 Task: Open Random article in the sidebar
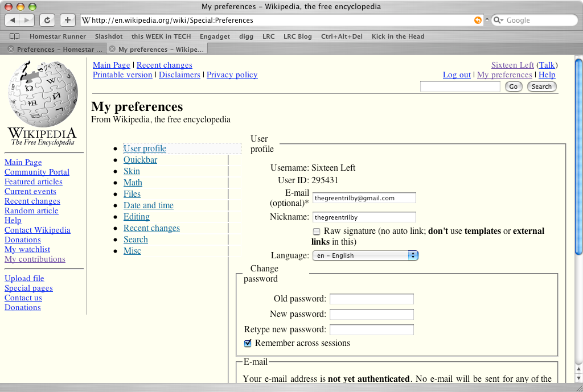click(31, 211)
